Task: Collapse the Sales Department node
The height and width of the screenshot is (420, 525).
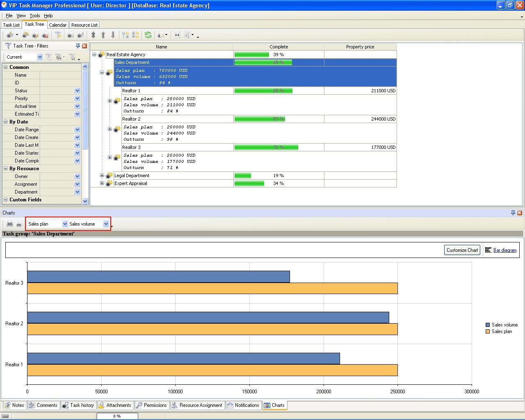Action: click(x=102, y=73)
